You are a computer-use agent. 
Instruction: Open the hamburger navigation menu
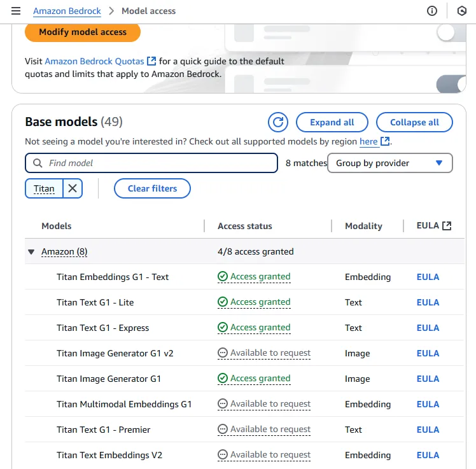click(x=16, y=11)
